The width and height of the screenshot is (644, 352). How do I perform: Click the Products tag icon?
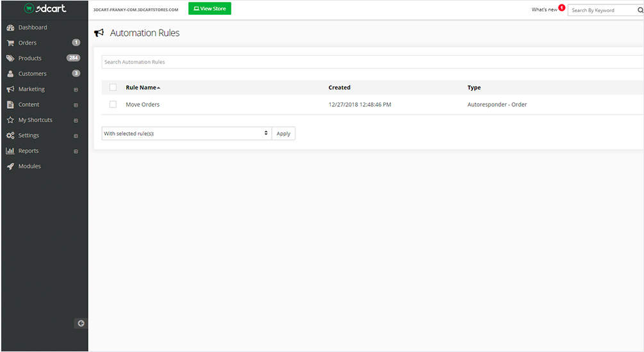pos(10,58)
